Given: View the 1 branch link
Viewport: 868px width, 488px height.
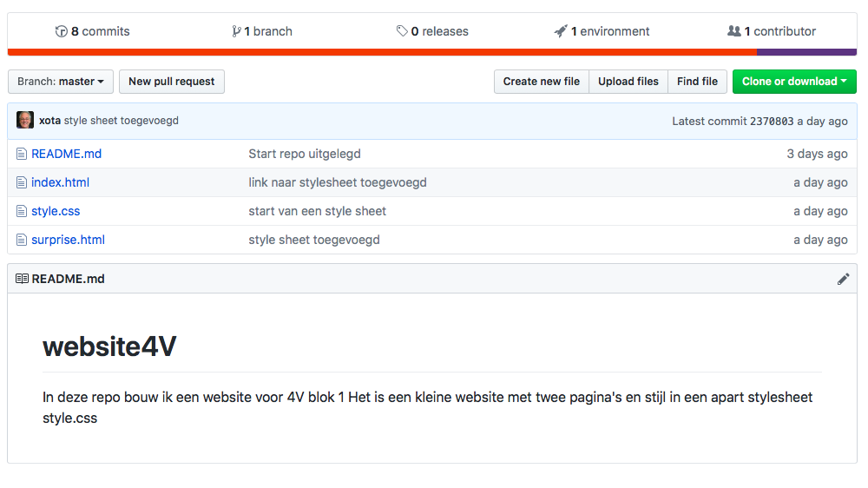Looking at the screenshot, I should [262, 31].
